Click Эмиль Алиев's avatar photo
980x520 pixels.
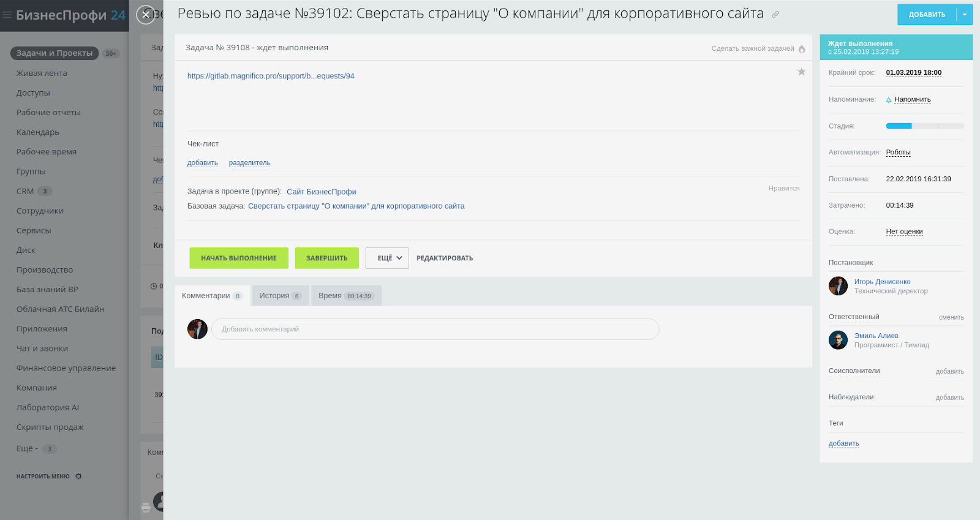pyautogui.click(x=838, y=340)
